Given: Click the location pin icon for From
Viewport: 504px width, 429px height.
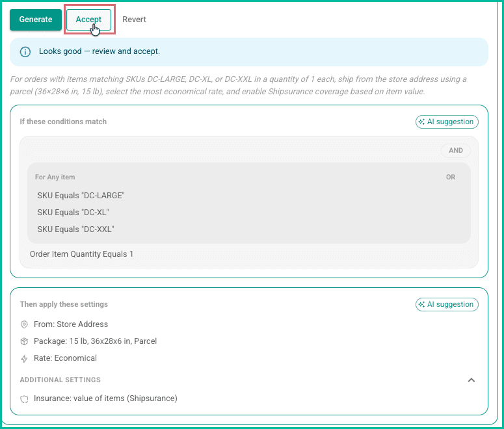Looking at the screenshot, I should tap(24, 324).
